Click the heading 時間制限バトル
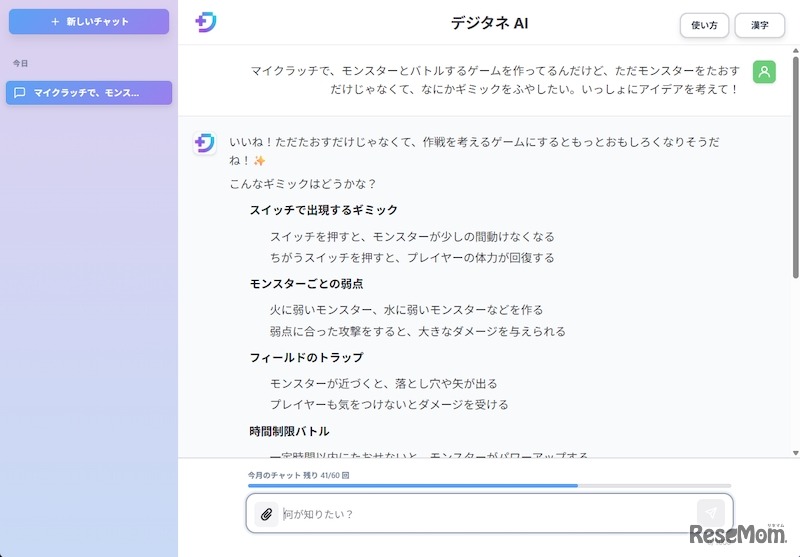 click(x=289, y=432)
